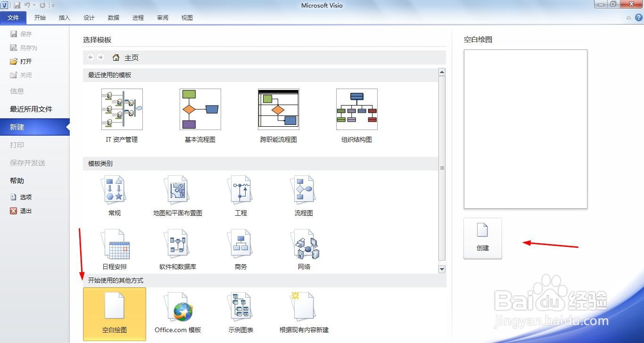The width and height of the screenshot is (644, 343).
Task: Click the template list scrollbar thumb
Action: [442, 168]
